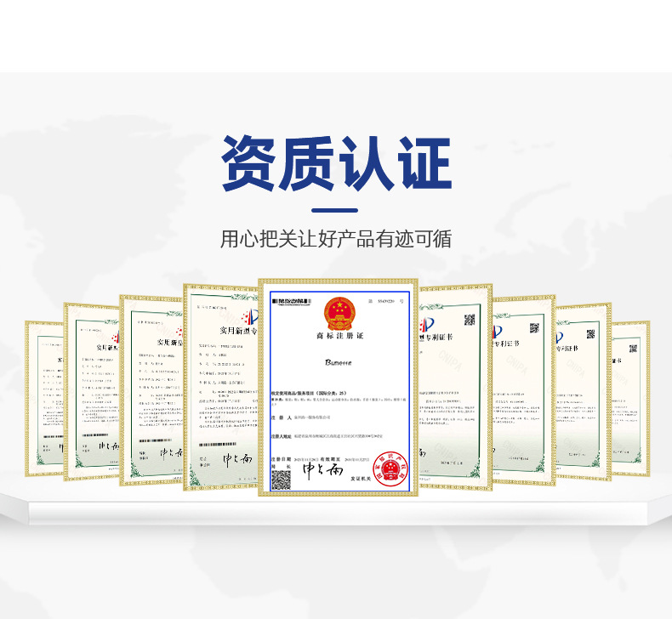Click the 商标注册证 title text
The image size is (672, 619).
tap(340, 336)
